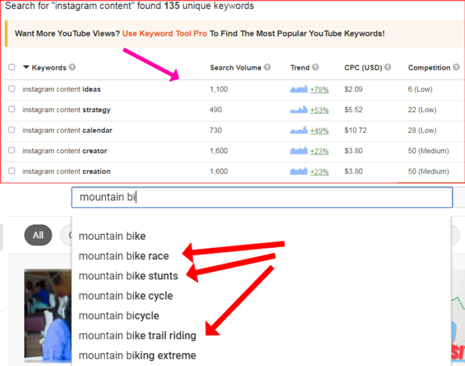
Task: Follow the Use Keyword Tool Pro link
Action: (x=165, y=34)
